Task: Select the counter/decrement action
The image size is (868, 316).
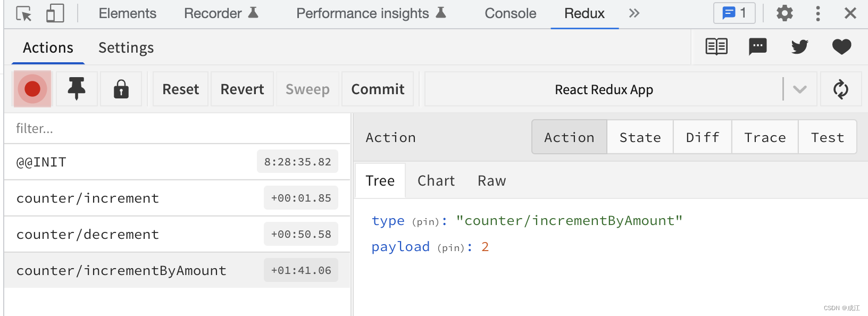Action: tap(177, 234)
